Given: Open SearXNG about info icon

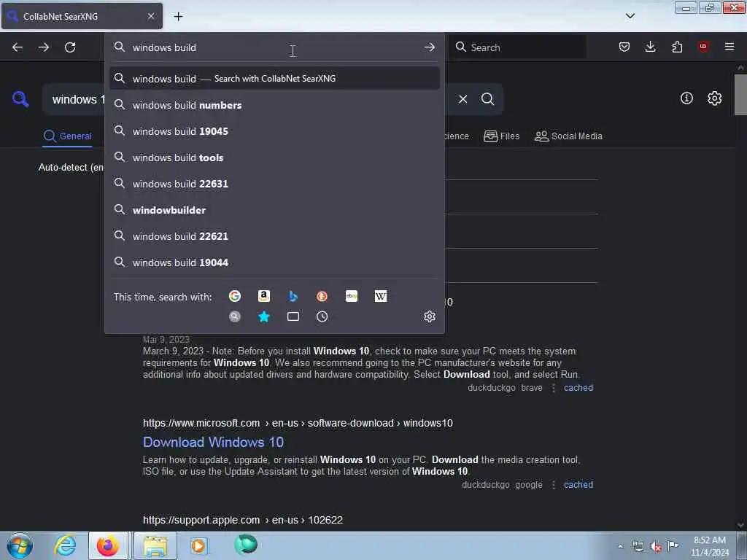Looking at the screenshot, I should (686, 98).
